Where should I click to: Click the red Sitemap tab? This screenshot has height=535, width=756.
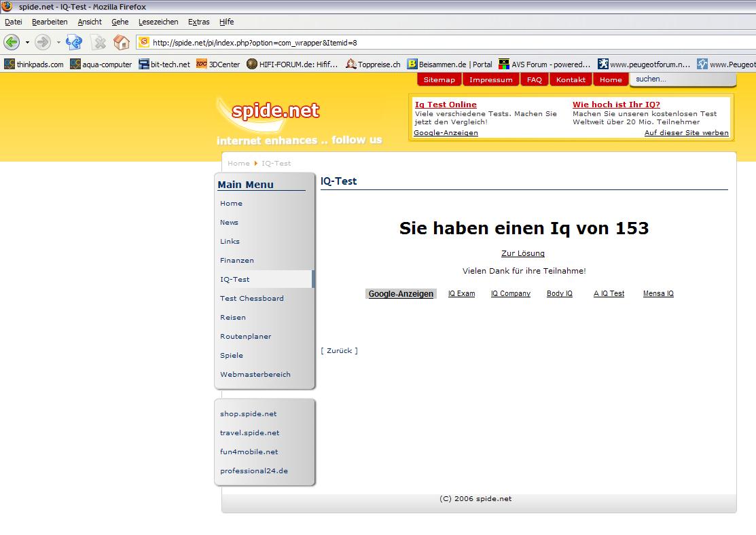(439, 79)
